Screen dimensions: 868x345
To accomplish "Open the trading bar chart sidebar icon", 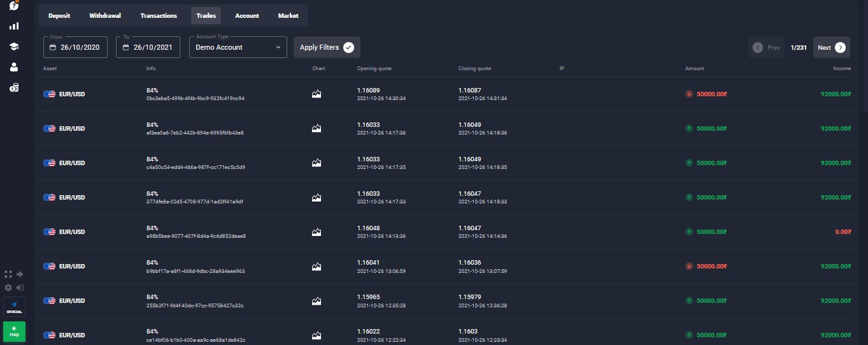I will point(14,26).
